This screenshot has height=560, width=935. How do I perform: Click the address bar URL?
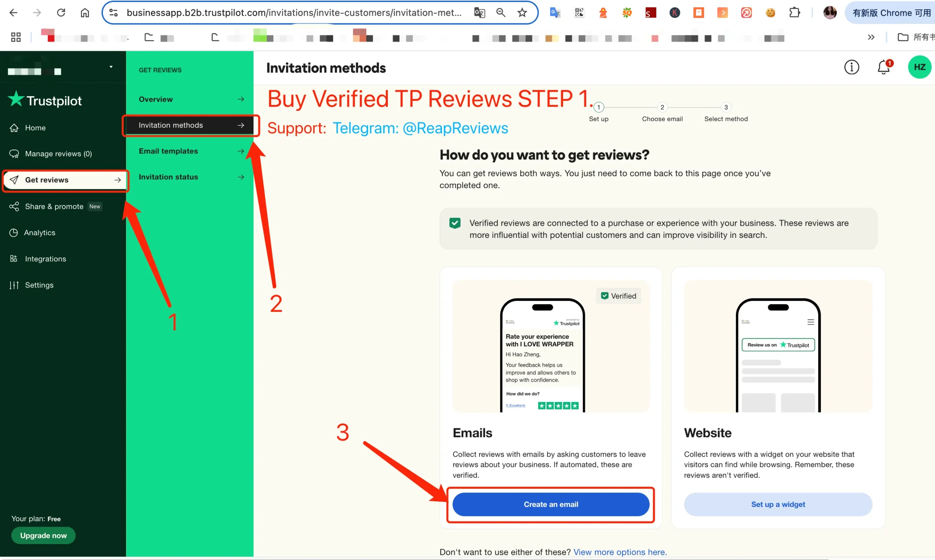(x=294, y=12)
